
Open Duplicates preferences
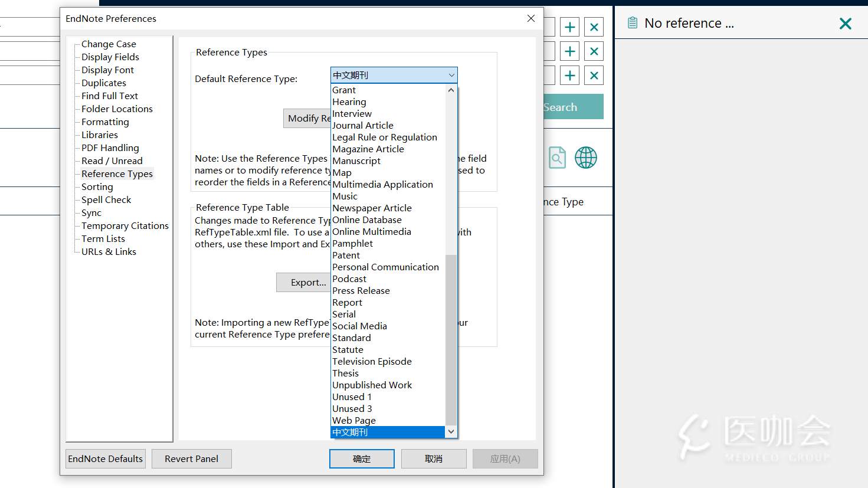pyautogui.click(x=104, y=83)
